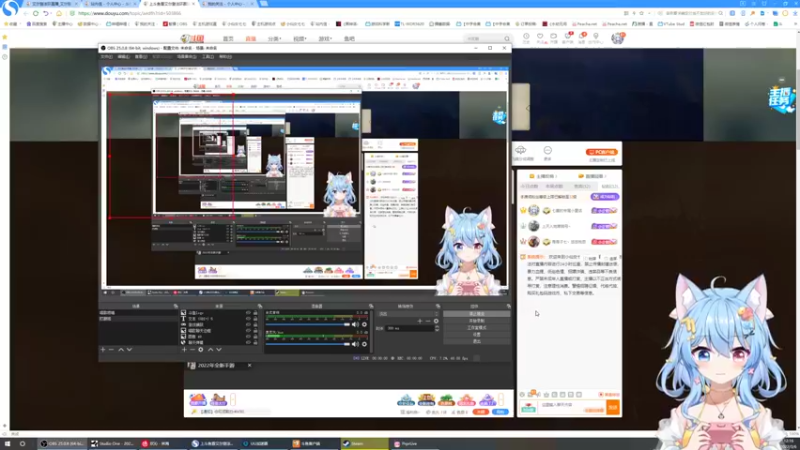Add a transition with Scene Transitions plus icon
The width and height of the screenshot is (800, 450).
pyautogui.click(x=420, y=321)
